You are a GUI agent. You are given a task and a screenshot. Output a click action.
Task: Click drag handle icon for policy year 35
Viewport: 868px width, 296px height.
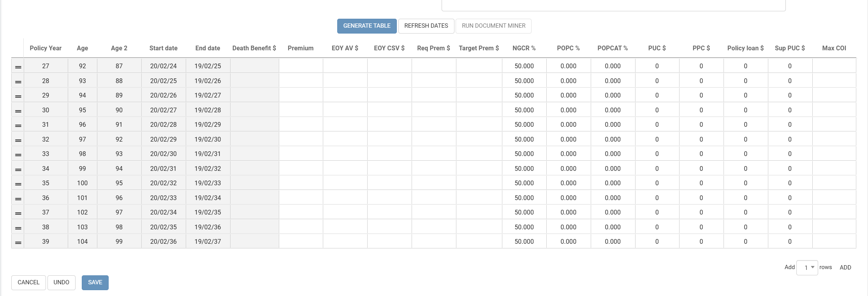coord(18,184)
